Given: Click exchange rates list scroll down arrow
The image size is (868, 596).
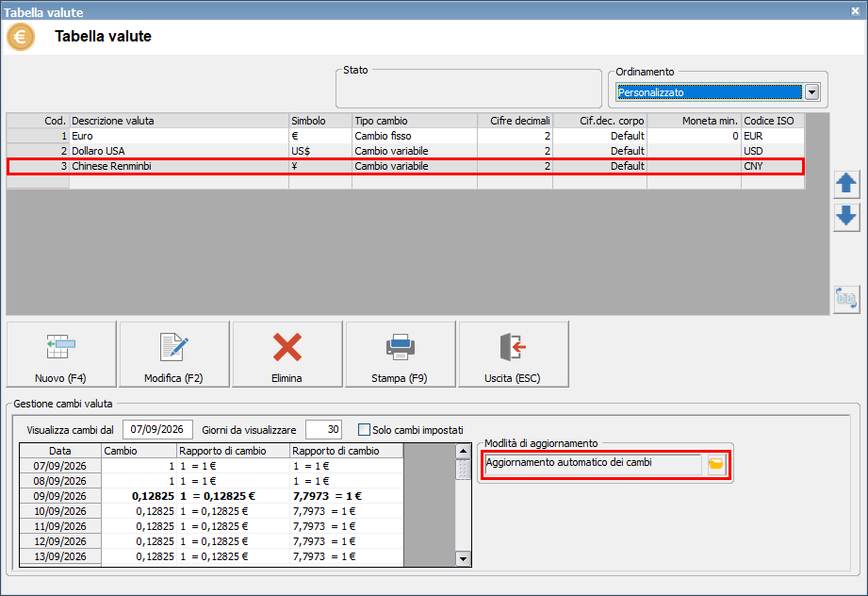Looking at the screenshot, I should click(464, 559).
